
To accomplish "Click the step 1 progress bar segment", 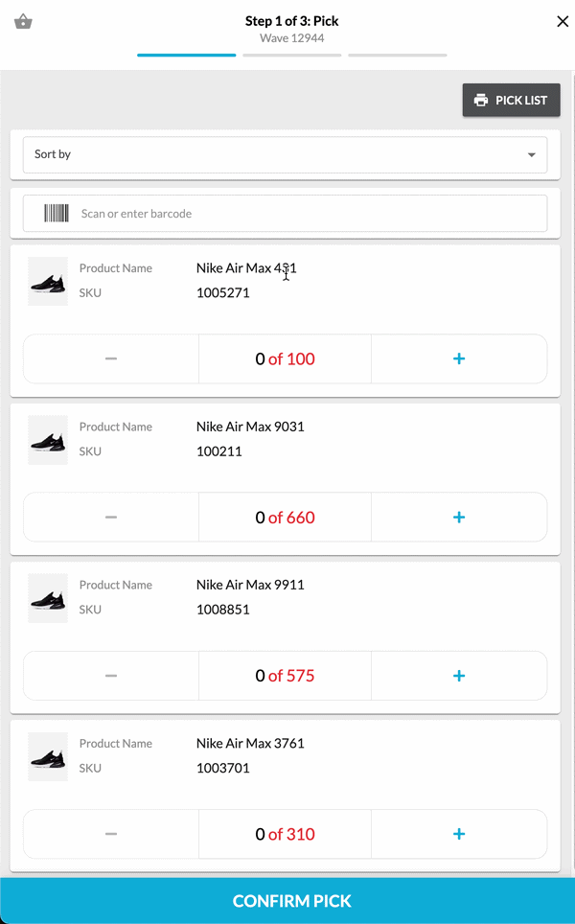I will (187, 56).
